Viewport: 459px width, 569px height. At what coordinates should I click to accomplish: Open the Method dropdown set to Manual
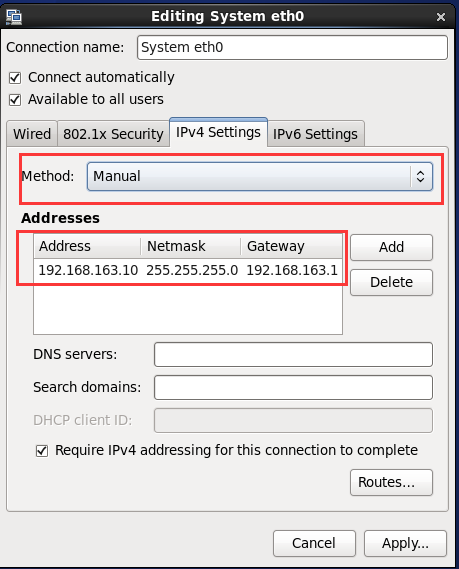pos(260,177)
